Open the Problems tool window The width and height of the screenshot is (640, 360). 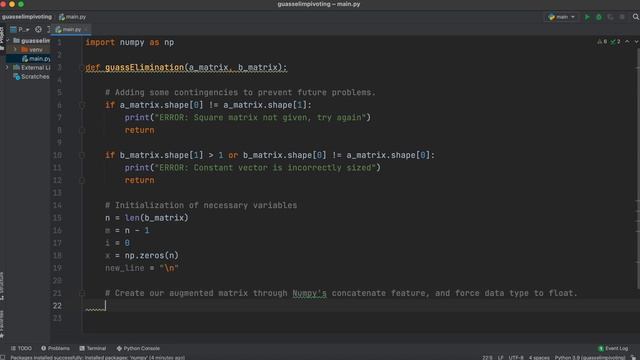click(56, 348)
